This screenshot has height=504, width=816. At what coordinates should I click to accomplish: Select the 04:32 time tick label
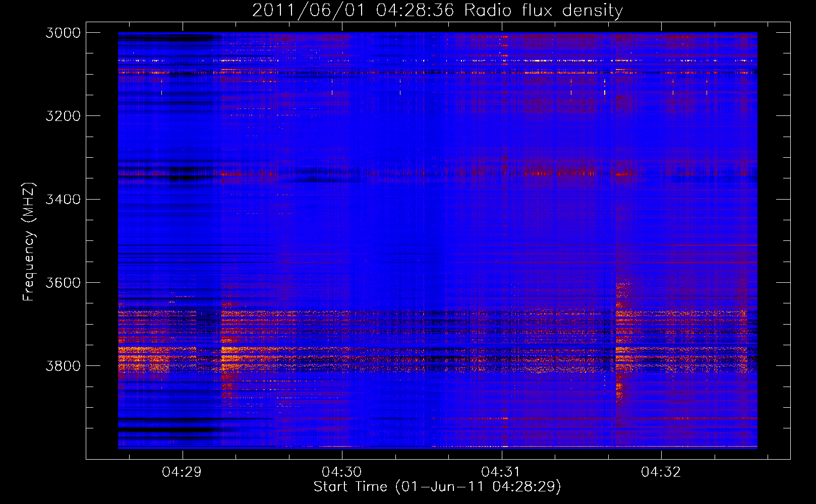pyautogui.click(x=661, y=472)
